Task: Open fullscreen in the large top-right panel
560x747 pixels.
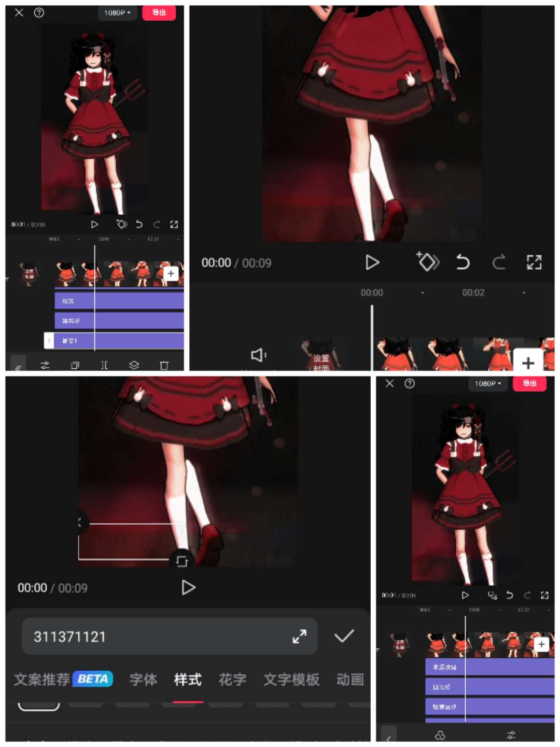Action: point(534,262)
